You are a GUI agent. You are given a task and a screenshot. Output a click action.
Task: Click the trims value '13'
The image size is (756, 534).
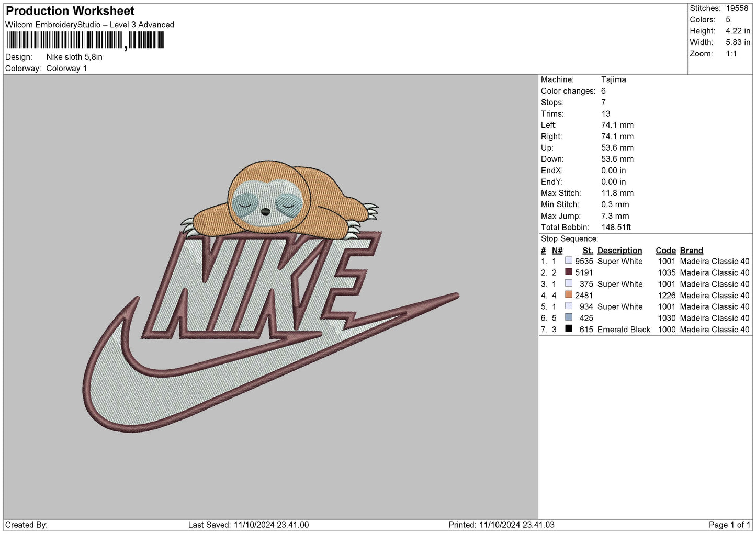point(606,113)
